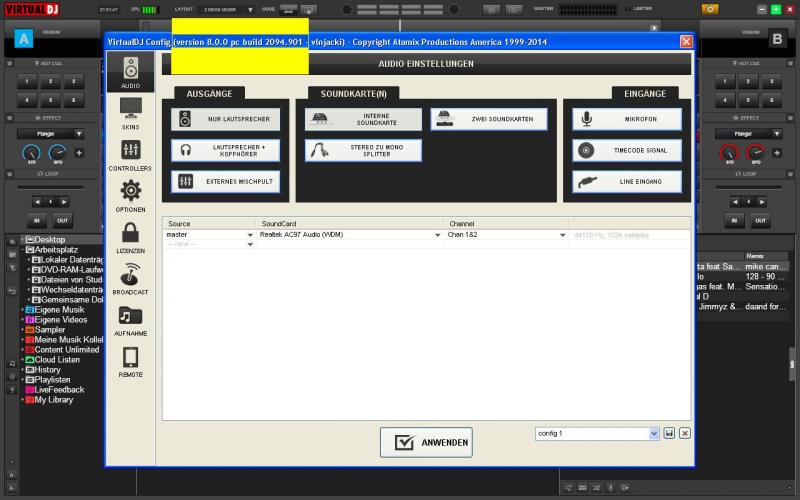Click the Anwenden apply button
This screenshot has height=500, width=800.
[426, 442]
